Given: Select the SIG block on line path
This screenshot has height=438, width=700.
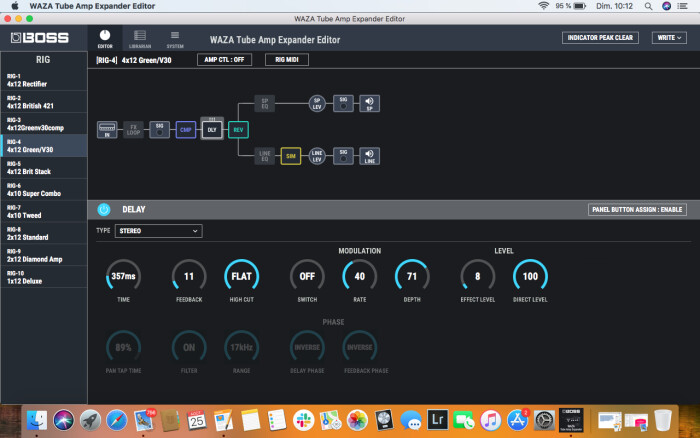Looking at the screenshot, I should tap(343, 156).
